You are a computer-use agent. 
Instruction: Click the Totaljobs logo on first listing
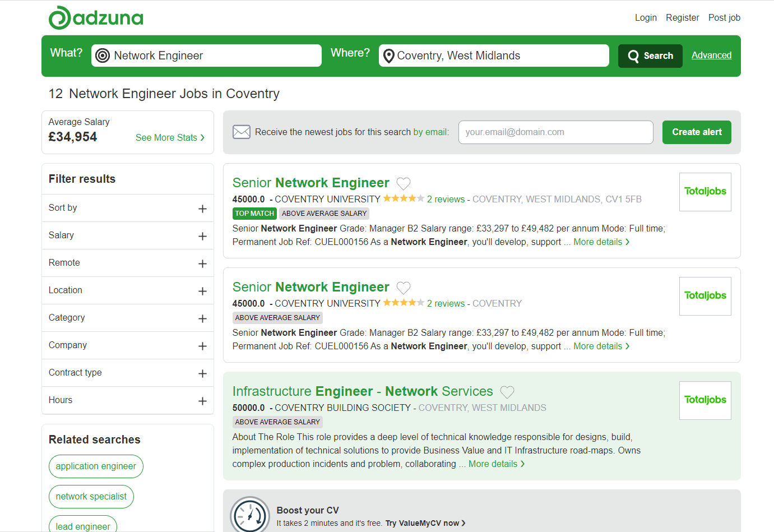705,192
